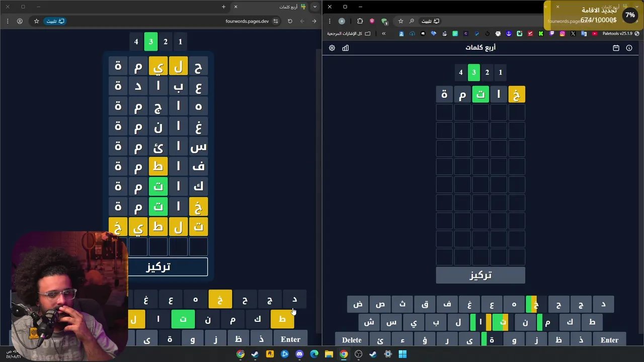Viewport: 644px width, 362px height.
Task: Open the info icon beside the calendar
Action: 629,48
